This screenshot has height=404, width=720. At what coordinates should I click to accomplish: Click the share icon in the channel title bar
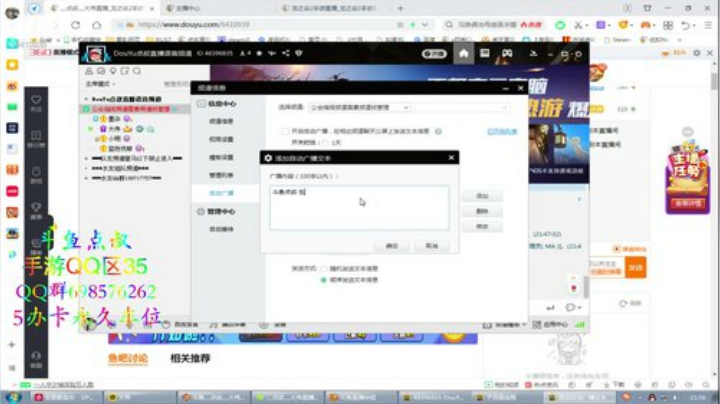click(286, 53)
